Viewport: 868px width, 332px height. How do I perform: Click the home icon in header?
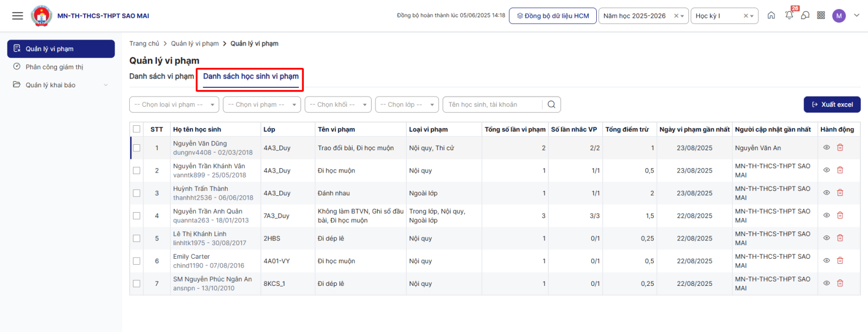pyautogui.click(x=771, y=16)
